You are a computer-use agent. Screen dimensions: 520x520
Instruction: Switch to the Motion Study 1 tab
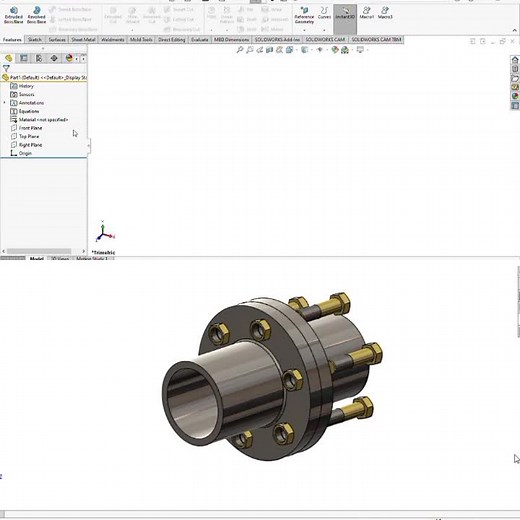[x=93, y=258]
